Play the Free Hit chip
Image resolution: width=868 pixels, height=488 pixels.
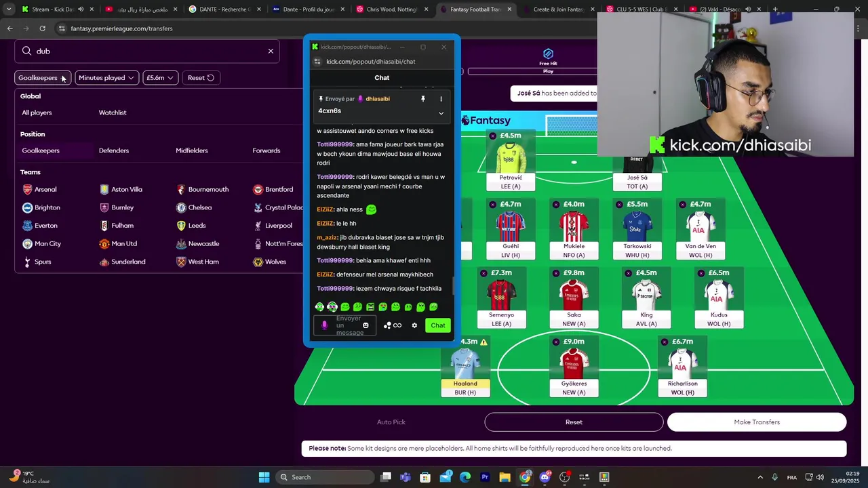[548, 71]
